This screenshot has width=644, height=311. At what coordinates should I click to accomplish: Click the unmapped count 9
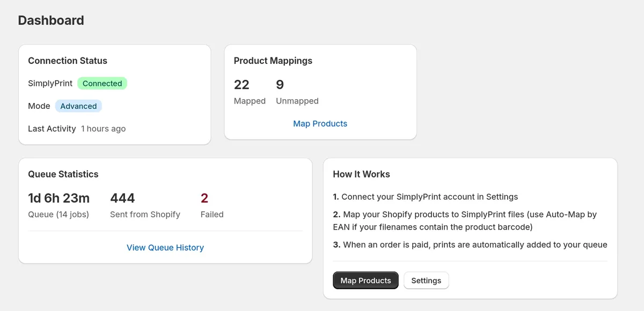[x=280, y=85]
